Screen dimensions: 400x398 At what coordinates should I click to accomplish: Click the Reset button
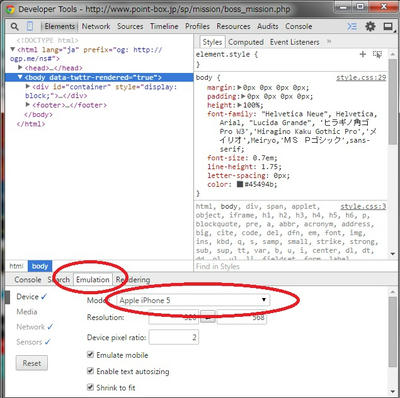pyautogui.click(x=32, y=363)
